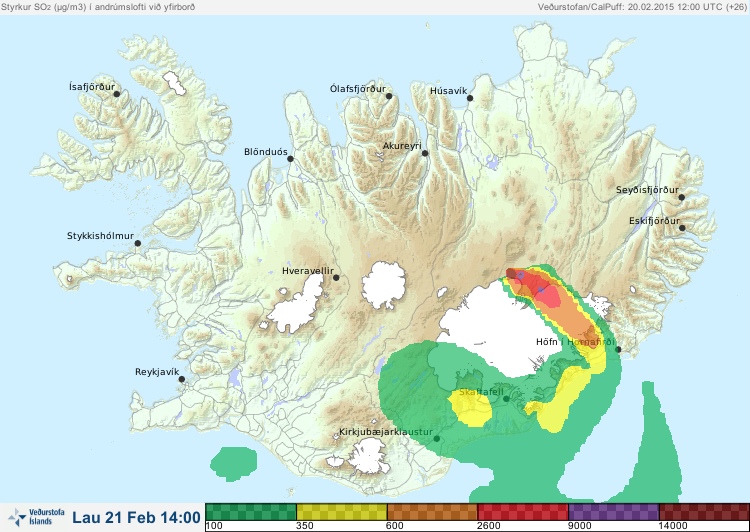Click the orange 600 legend swatch

click(x=432, y=512)
